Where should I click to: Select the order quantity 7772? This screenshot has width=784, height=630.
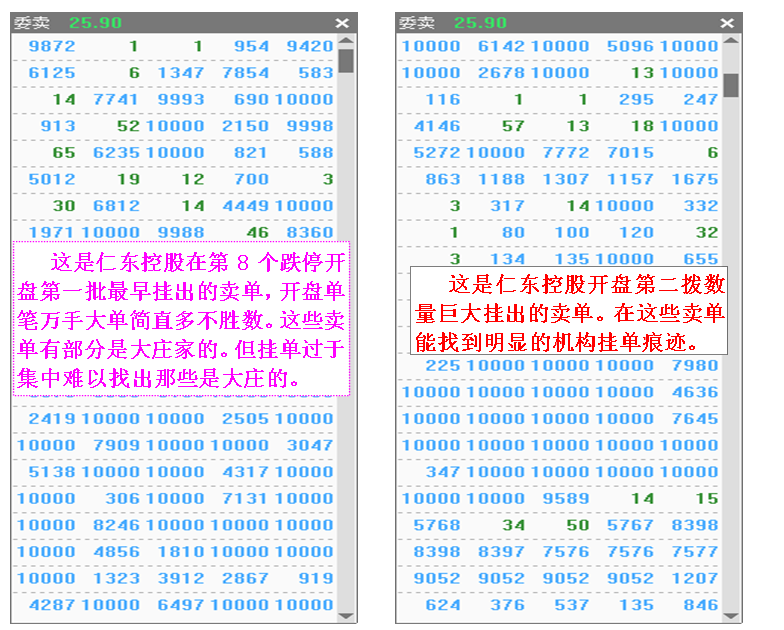tap(566, 152)
